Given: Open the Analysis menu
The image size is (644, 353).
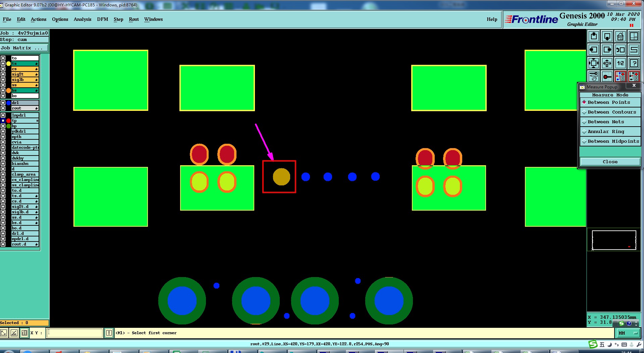Looking at the screenshot, I should [83, 19].
